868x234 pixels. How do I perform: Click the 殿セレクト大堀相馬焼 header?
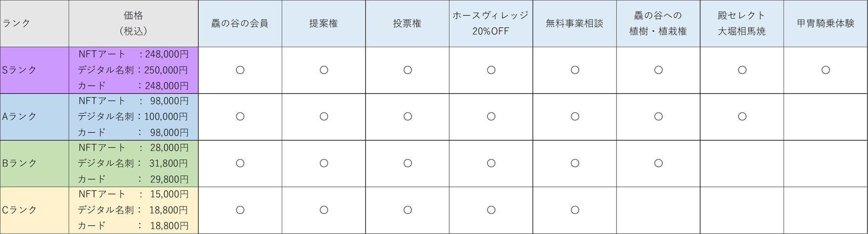tap(742, 23)
